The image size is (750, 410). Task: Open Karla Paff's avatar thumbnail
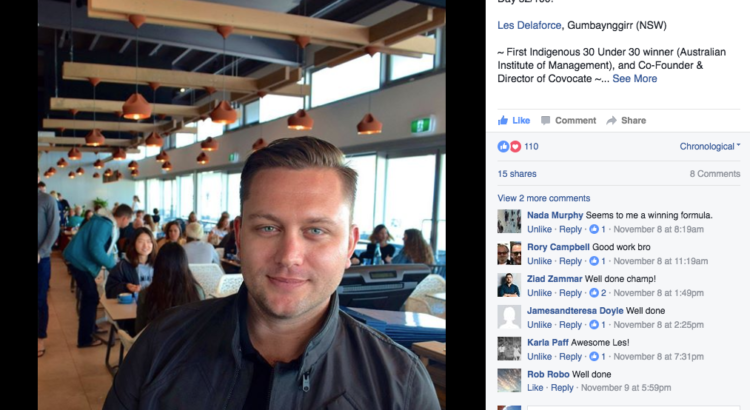(x=509, y=348)
